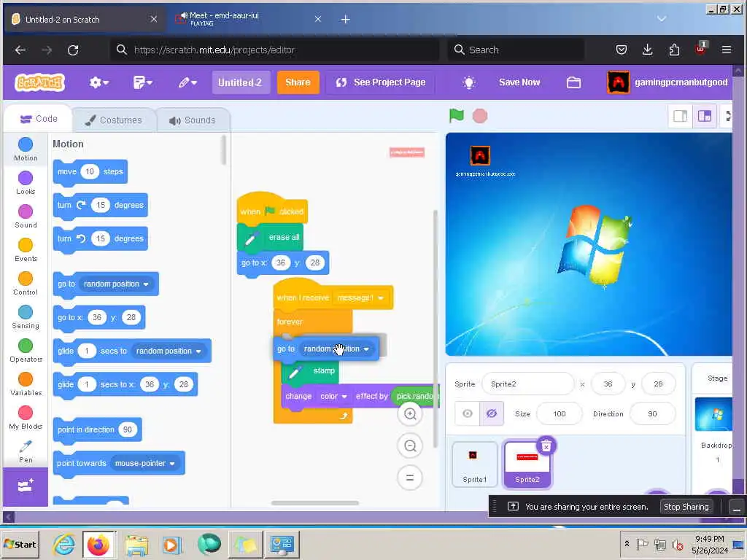The image size is (747, 560).
Task: Open Firefox downloads panel
Action: (x=648, y=50)
